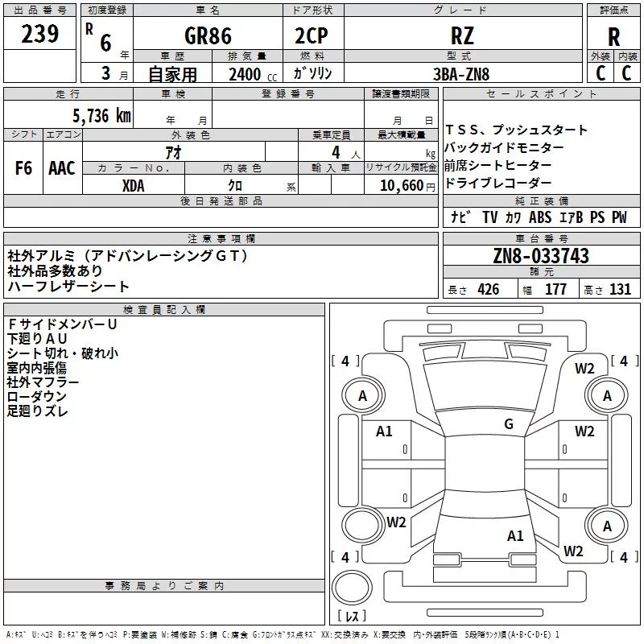Click the A1 mark near the rear trunk
Viewport: 644px width, 644px height.
tap(515, 535)
